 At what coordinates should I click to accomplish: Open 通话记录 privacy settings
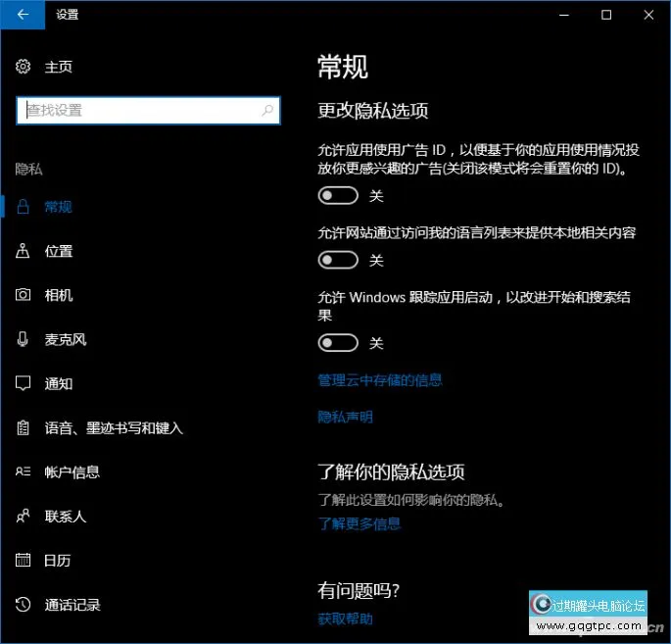[72, 605]
